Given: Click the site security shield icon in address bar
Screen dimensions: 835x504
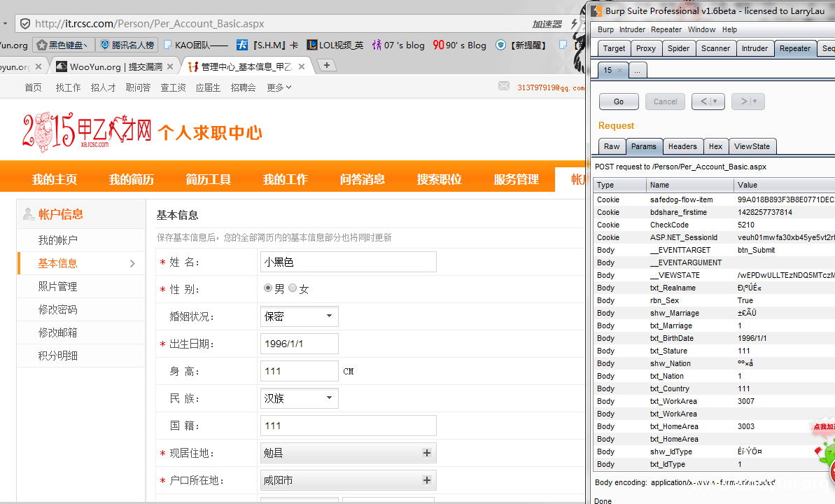Looking at the screenshot, I should 25,23.
